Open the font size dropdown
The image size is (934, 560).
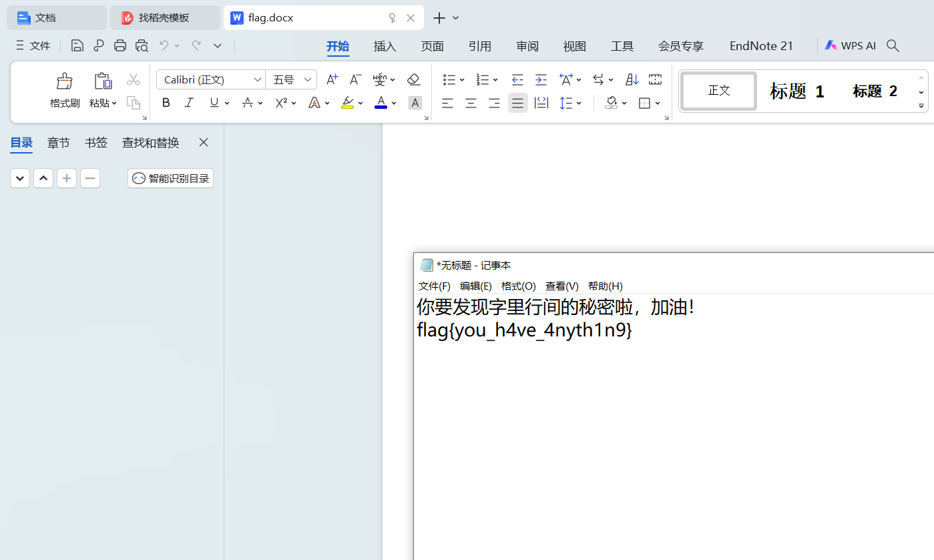click(x=308, y=80)
